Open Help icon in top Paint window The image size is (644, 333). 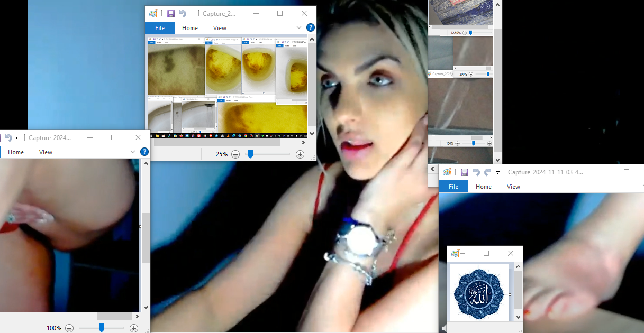click(x=311, y=27)
